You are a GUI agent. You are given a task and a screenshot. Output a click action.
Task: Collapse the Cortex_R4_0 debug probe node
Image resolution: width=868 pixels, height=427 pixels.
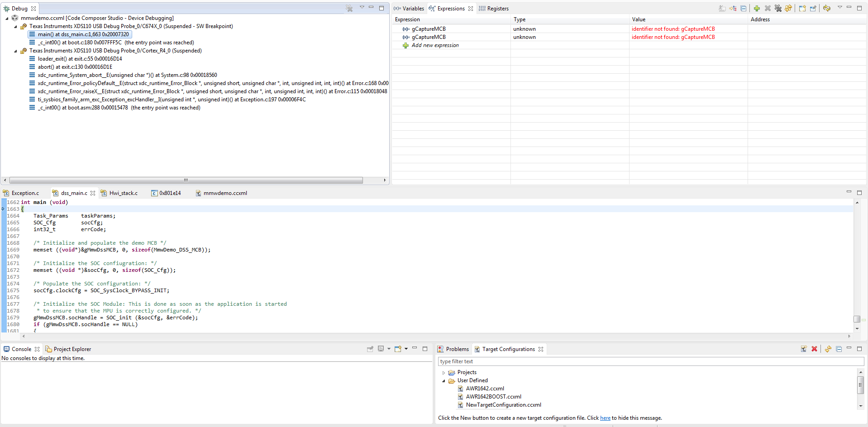(15, 51)
